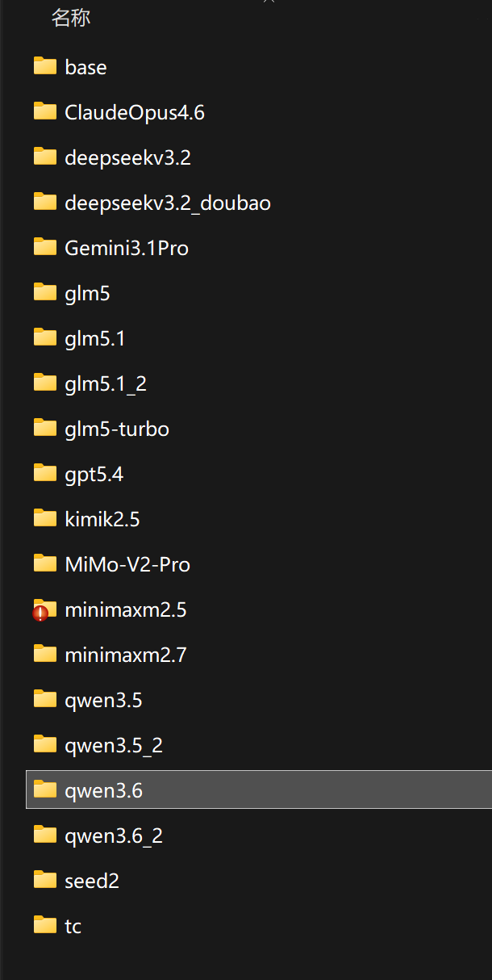Pick the minimaxm2.7 folder
This screenshot has height=980, width=492.
click(x=259, y=655)
